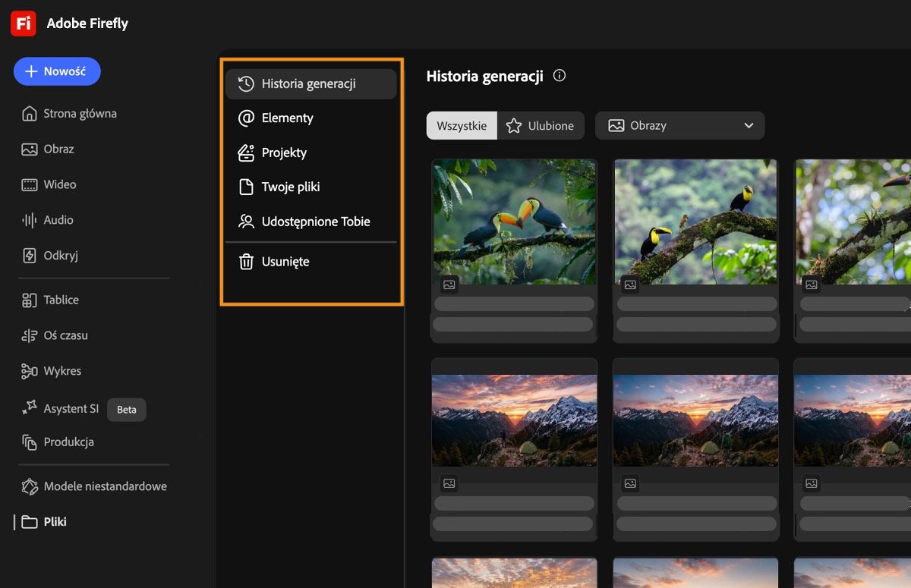Open Produkcja in the sidebar
Screen dimensions: 911x588
tap(59, 442)
